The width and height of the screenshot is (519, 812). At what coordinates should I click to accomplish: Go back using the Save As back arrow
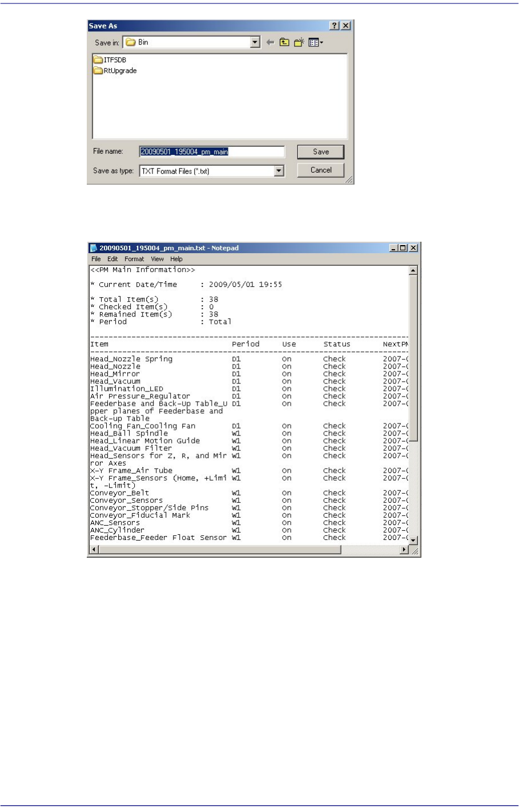pyautogui.click(x=270, y=42)
